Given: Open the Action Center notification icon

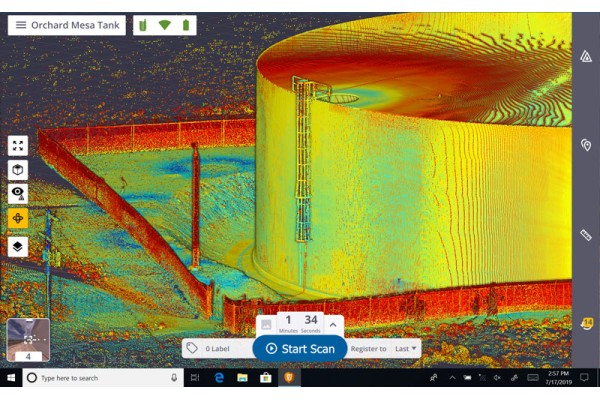Looking at the screenshot, I should 584,378.
